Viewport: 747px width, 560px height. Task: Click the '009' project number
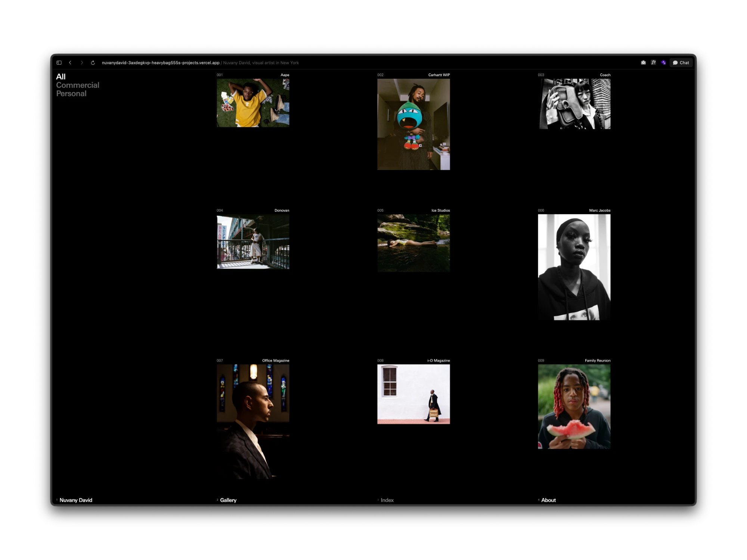[x=541, y=361]
